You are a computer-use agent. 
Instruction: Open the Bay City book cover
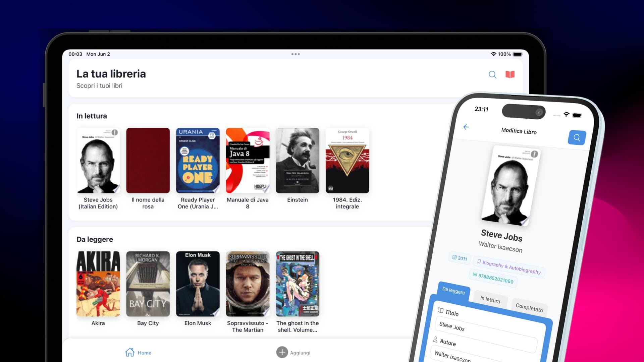click(x=148, y=284)
